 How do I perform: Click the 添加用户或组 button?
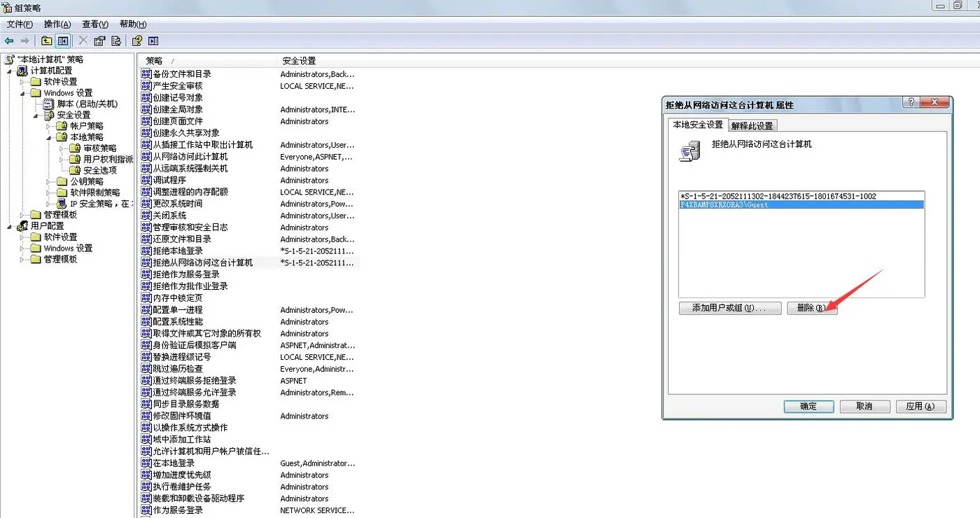point(730,308)
